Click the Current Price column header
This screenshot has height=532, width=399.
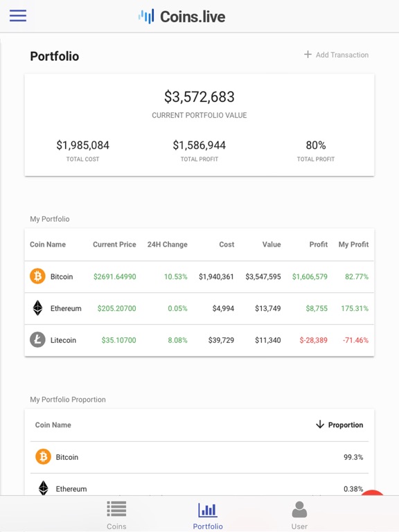tap(114, 245)
